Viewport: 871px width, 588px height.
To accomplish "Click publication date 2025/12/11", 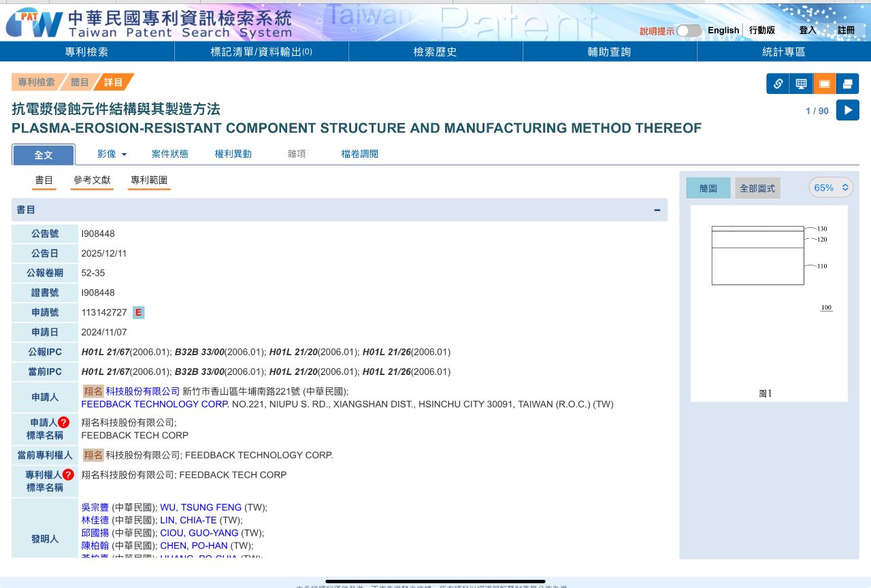I will point(104,253).
